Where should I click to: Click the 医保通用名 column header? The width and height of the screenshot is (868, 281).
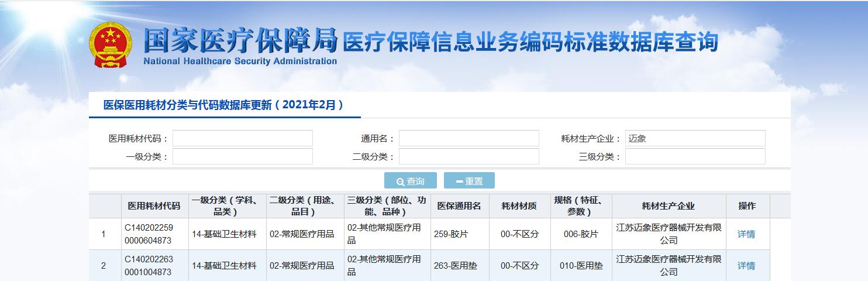click(x=459, y=206)
